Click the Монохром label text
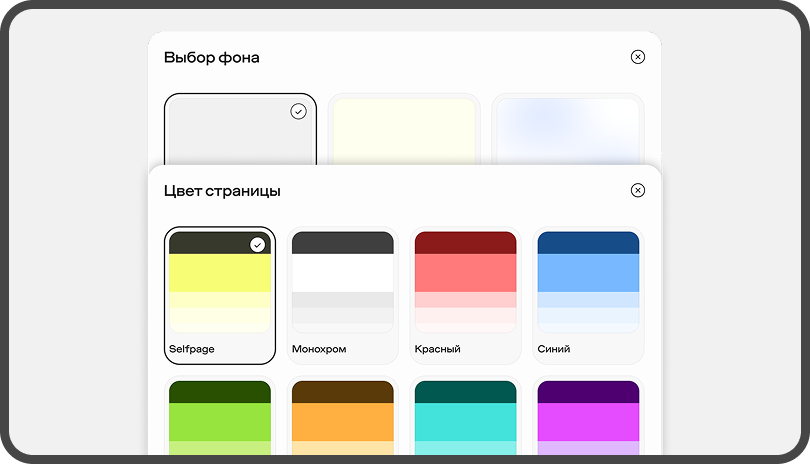 point(319,349)
